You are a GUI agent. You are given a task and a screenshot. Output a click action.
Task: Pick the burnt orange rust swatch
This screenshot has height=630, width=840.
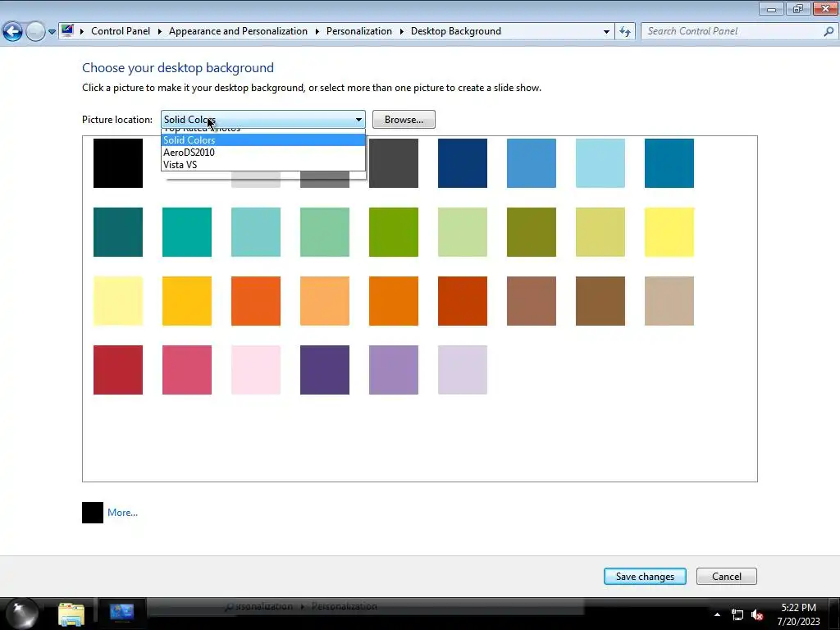click(463, 300)
